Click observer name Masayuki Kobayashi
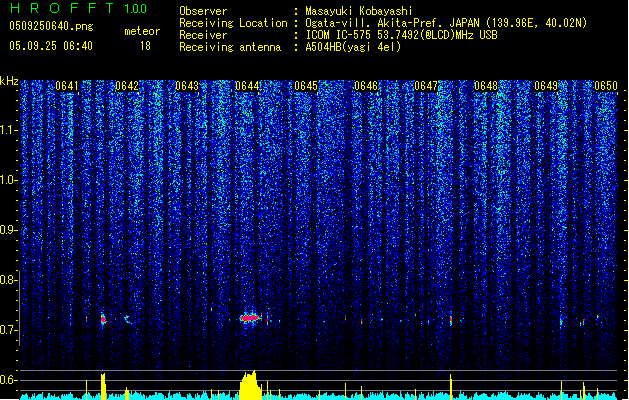Image resolution: width=629 pixels, height=400 pixels. 359,11
